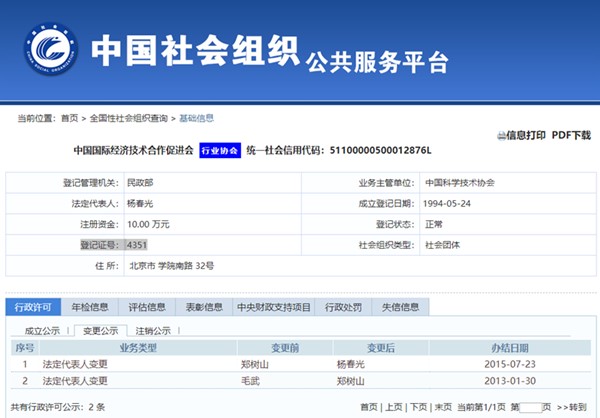Open 信息打印 print link
Screen dimensions: 600x418
pyautogui.click(x=526, y=135)
